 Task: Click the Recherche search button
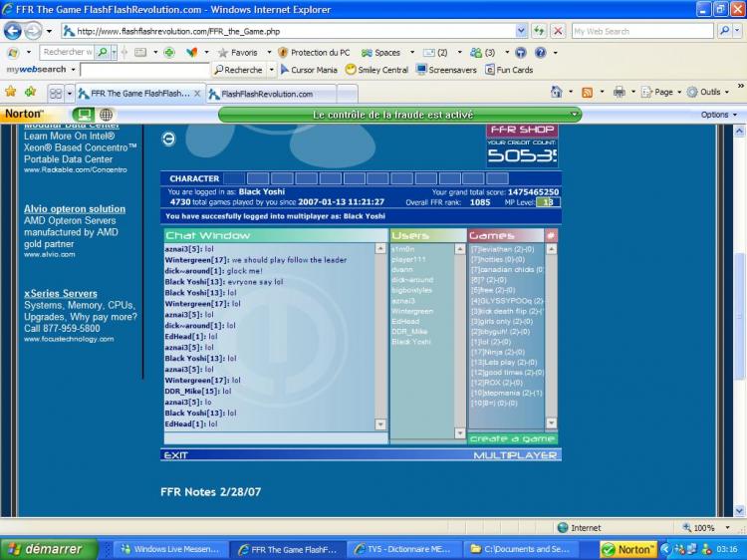(238, 70)
